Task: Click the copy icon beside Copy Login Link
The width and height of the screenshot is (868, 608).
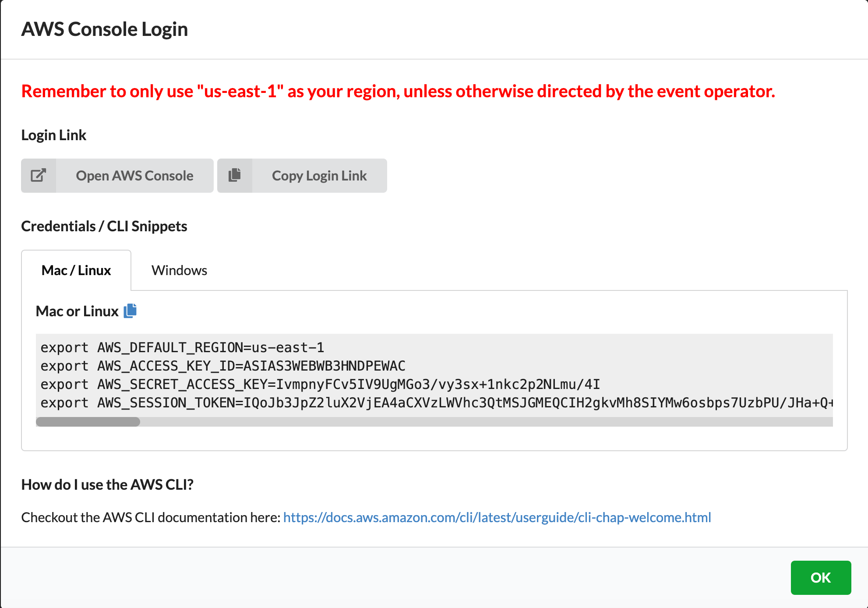Action: click(235, 175)
